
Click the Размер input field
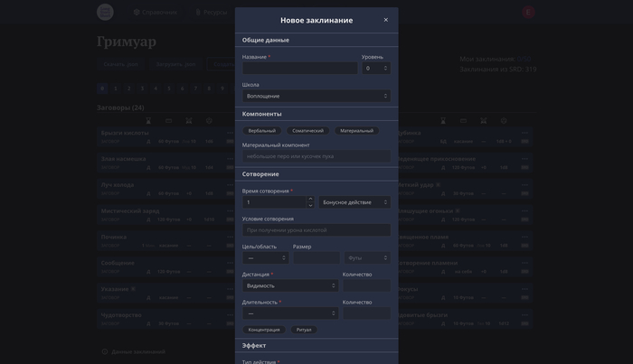pos(316,258)
